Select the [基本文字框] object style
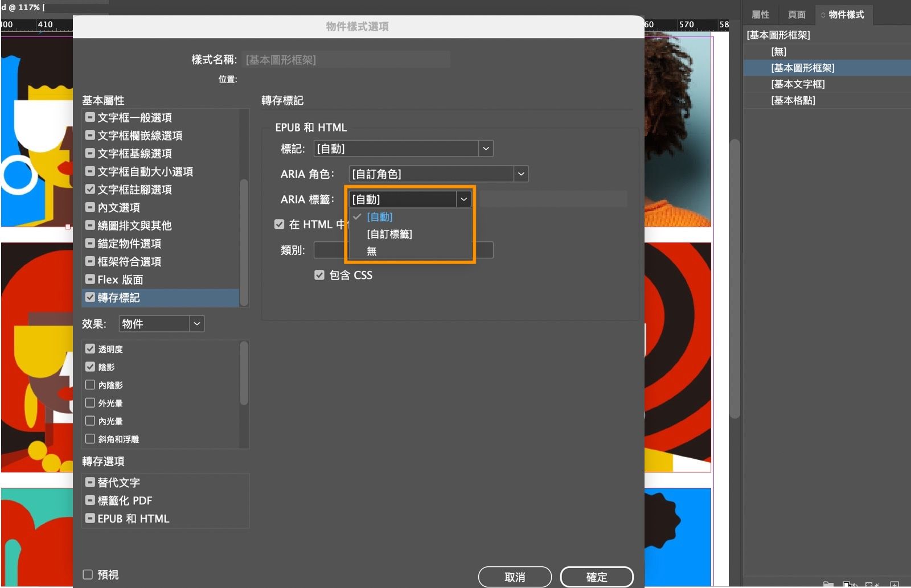 pos(827,84)
